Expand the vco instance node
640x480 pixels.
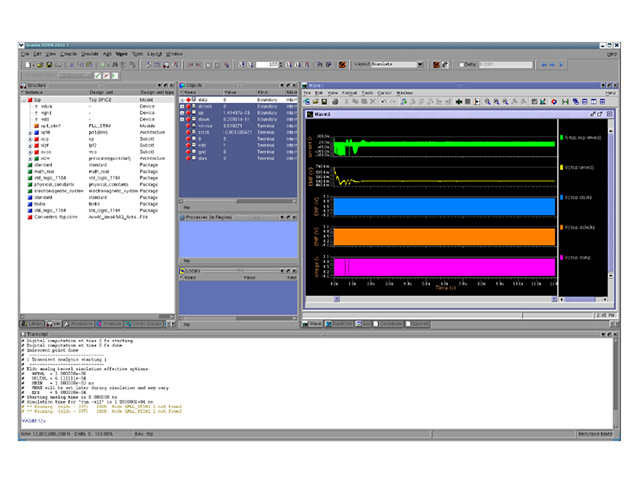31,150
